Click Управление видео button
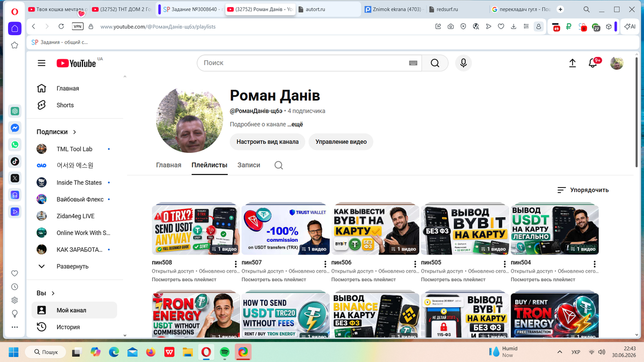 pyautogui.click(x=341, y=142)
